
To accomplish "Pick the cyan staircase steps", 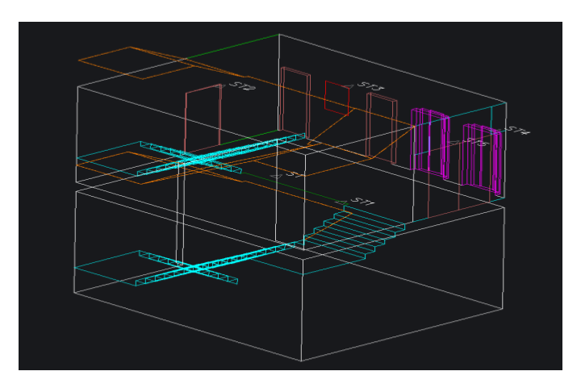I will (x=354, y=233).
